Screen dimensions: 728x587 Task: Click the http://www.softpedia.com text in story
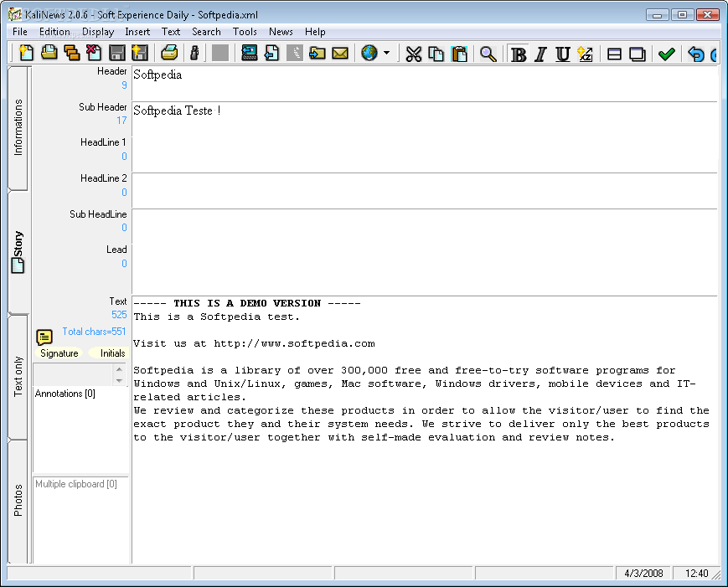294,344
